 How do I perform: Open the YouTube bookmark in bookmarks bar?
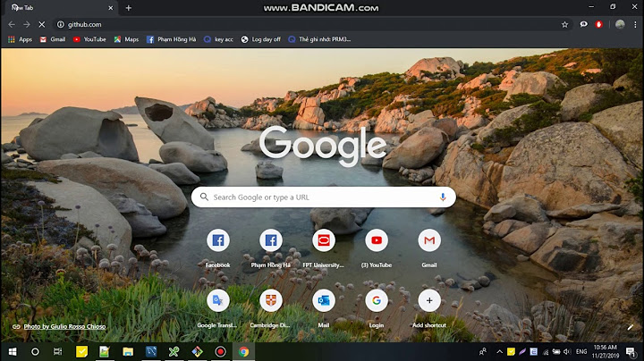pos(89,39)
